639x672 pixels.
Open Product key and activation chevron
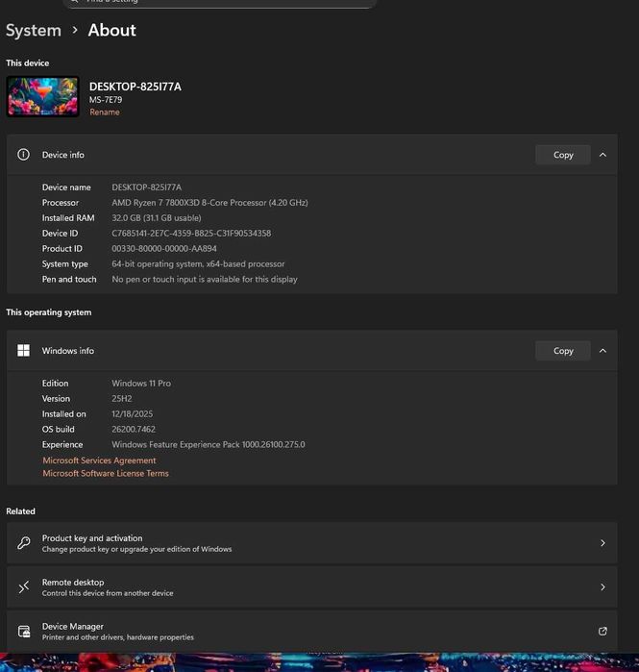(x=602, y=543)
